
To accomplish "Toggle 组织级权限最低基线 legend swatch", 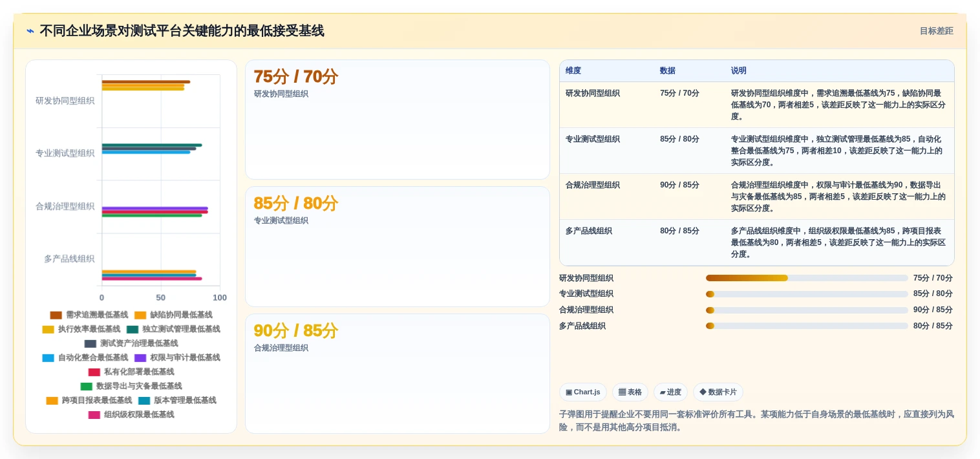I will point(94,415).
